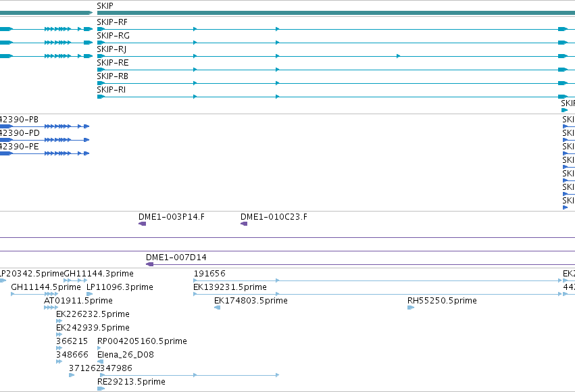The width and height of the screenshot is (575, 392).
Task: Click the SKIP-RJ extra mid-intron exon marker
Action: coord(398,56)
